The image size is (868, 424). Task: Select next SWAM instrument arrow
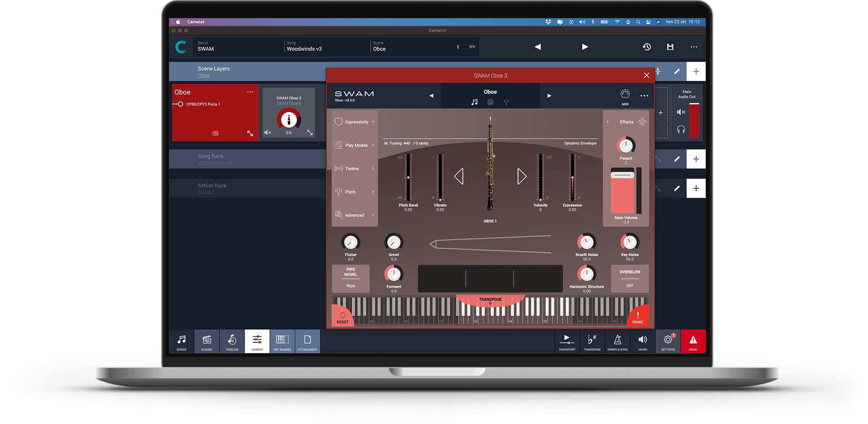click(549, 96)
